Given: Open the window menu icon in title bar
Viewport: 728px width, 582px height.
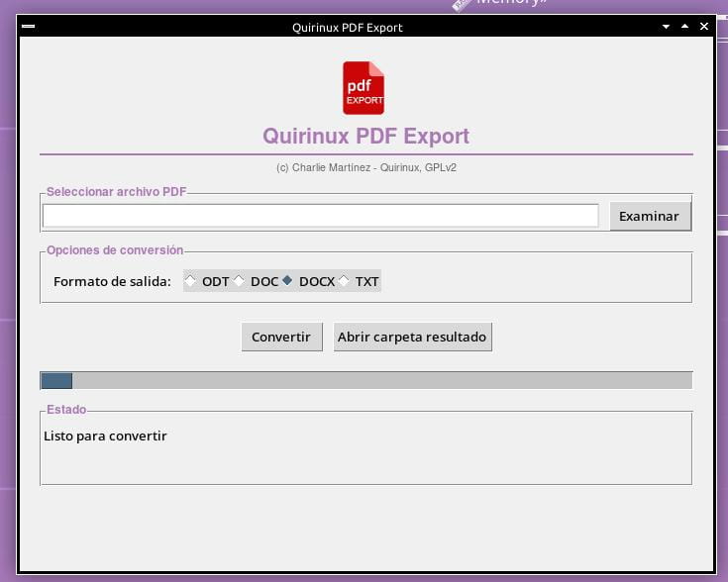Looking at the screenshot, I should click(29, 26).
